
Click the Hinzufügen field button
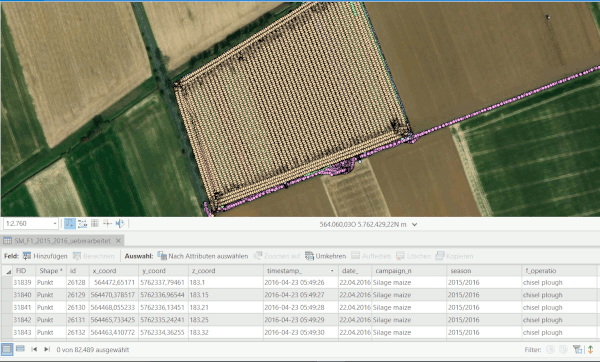pyautogui.click(x=45, y=256)
